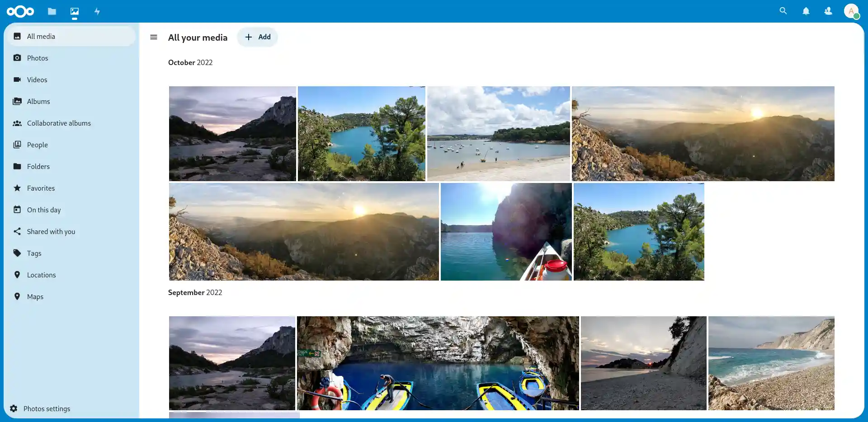Open the Activity app icon
Viewport: 868px width, 422px height.
click(97, 11)
